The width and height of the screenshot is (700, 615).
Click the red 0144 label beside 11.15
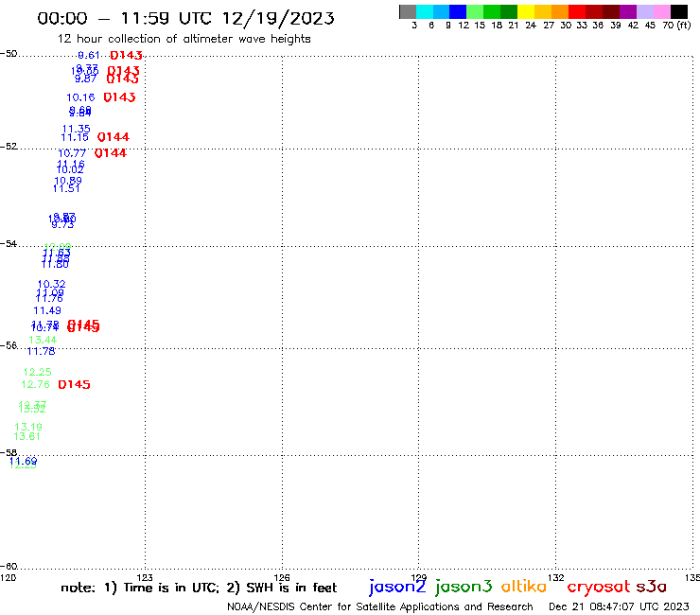[x=114, y=137]
